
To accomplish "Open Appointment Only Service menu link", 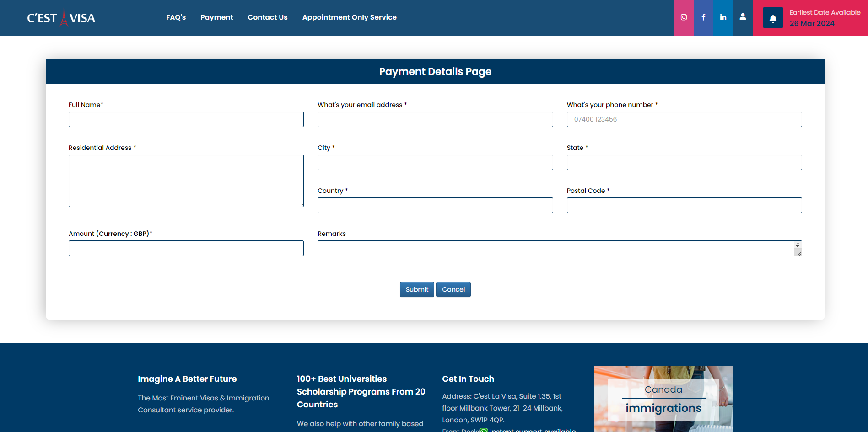I will click(349, 17).
